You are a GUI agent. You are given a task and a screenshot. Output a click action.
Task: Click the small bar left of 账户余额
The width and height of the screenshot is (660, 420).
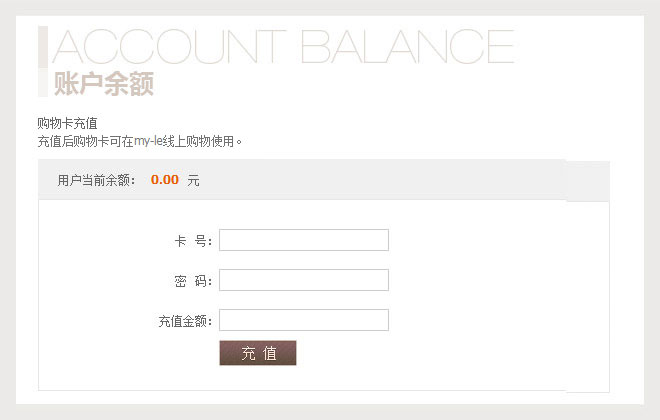42,84
